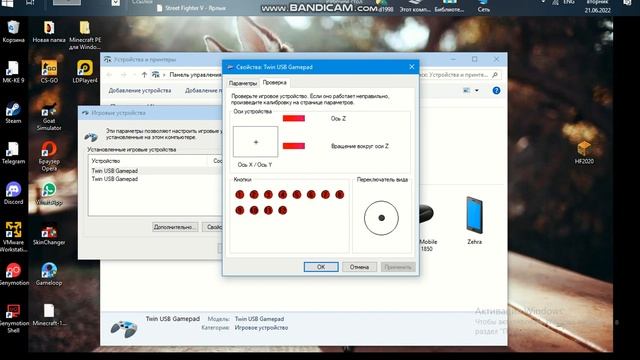
Task: Click the 21.06.2022 date in the tray
Action: pyautogui.click(x=597, y=10)
